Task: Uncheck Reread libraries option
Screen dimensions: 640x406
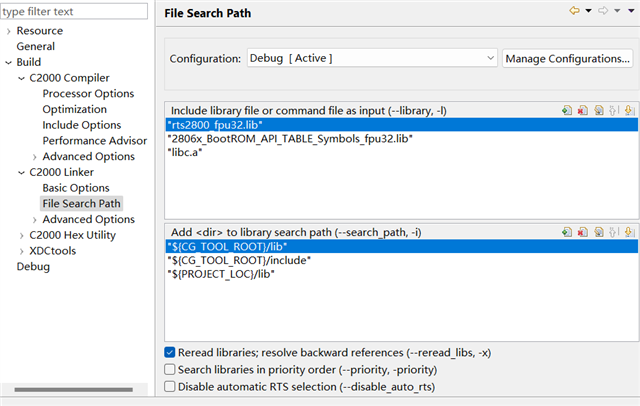Action: (170, 353)
